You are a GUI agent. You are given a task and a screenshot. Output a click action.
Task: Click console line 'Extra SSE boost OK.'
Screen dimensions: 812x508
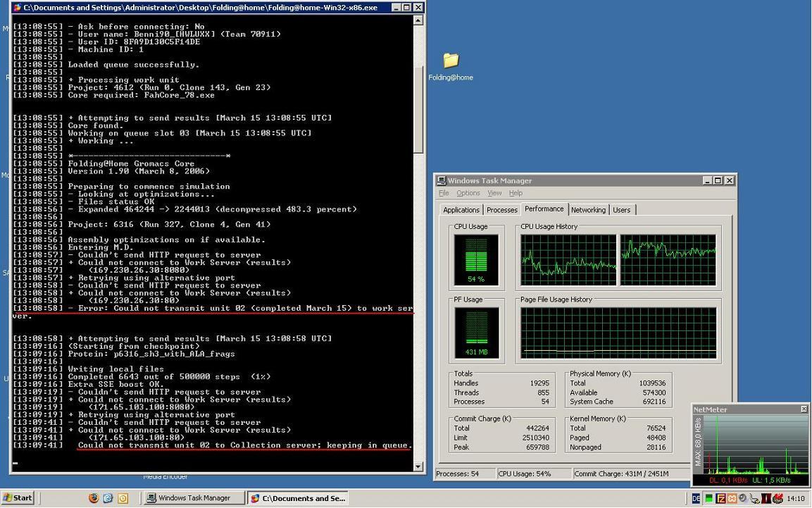pyautogui.click(x=115, y=384)
